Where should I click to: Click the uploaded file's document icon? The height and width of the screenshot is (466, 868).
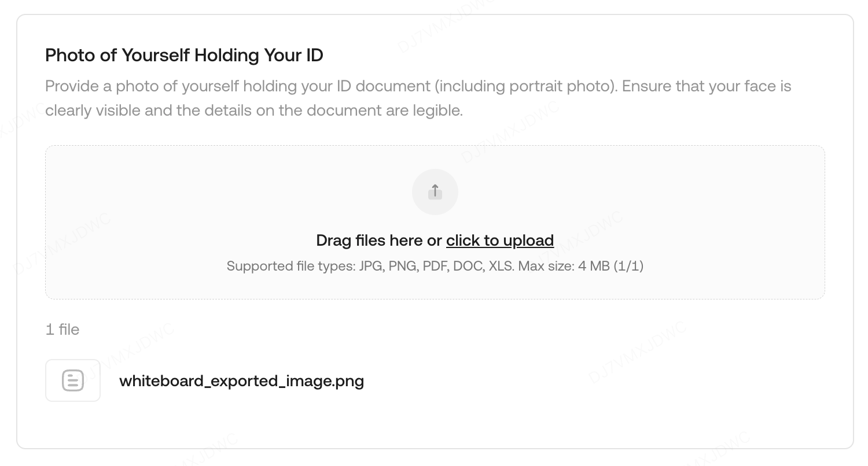pyautogui.click(x=73, y=380)
